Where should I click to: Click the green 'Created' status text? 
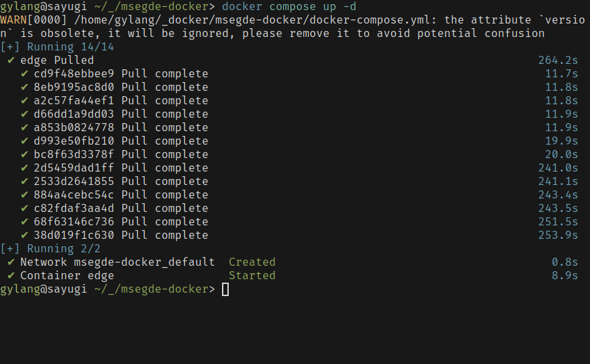pyautogui.click(x=252, y=262)
